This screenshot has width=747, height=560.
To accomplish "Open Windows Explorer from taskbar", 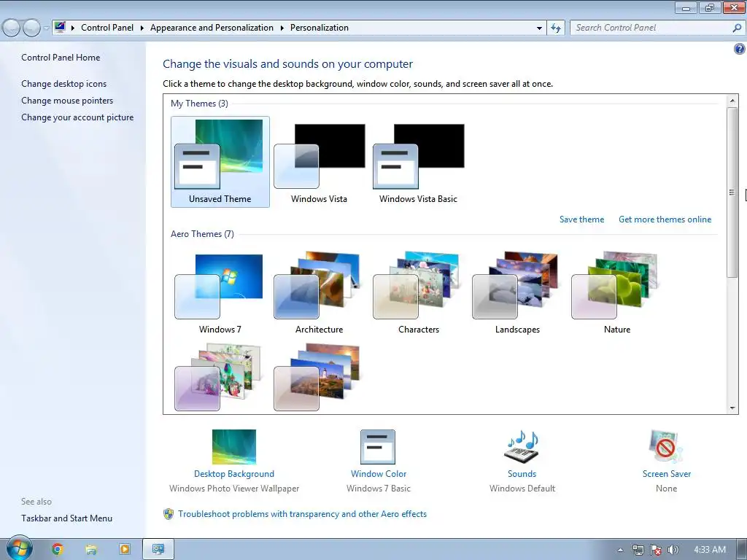I will pos(91,549).
